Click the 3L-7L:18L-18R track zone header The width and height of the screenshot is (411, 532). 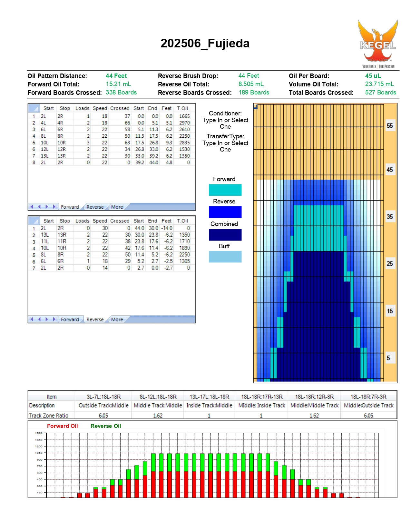[x=103, y=397]
